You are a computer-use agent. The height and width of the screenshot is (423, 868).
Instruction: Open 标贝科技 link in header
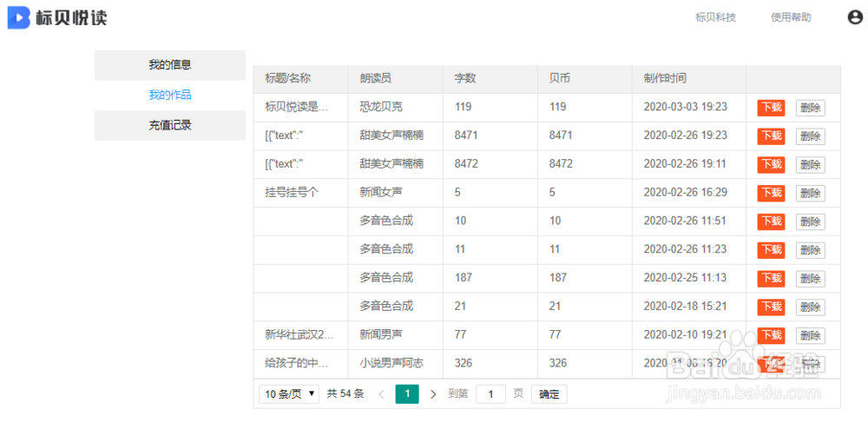click(715, 17)
